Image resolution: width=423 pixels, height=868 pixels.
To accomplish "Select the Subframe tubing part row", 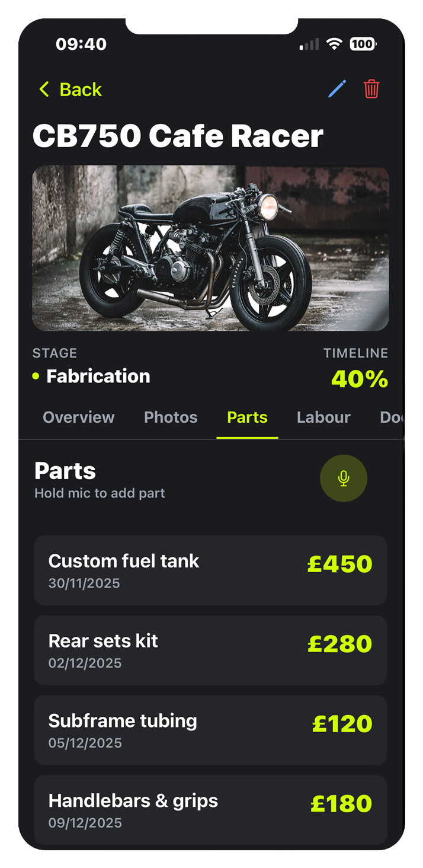I will 210,730.
